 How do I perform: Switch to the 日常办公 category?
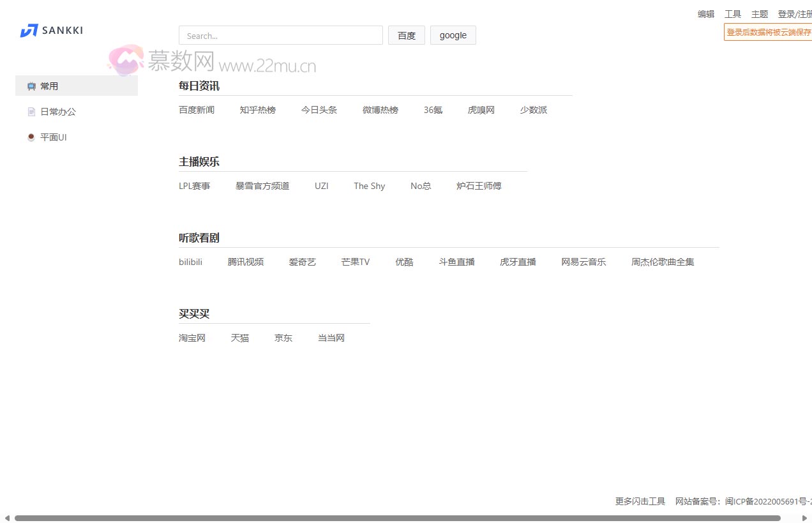[57, 111]
